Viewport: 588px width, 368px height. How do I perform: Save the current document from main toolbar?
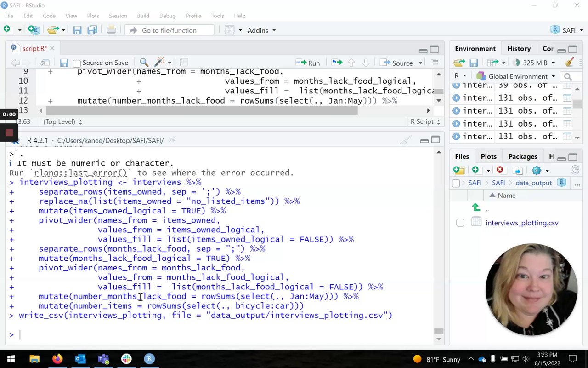pyautogui.click(x=77, y=30)
